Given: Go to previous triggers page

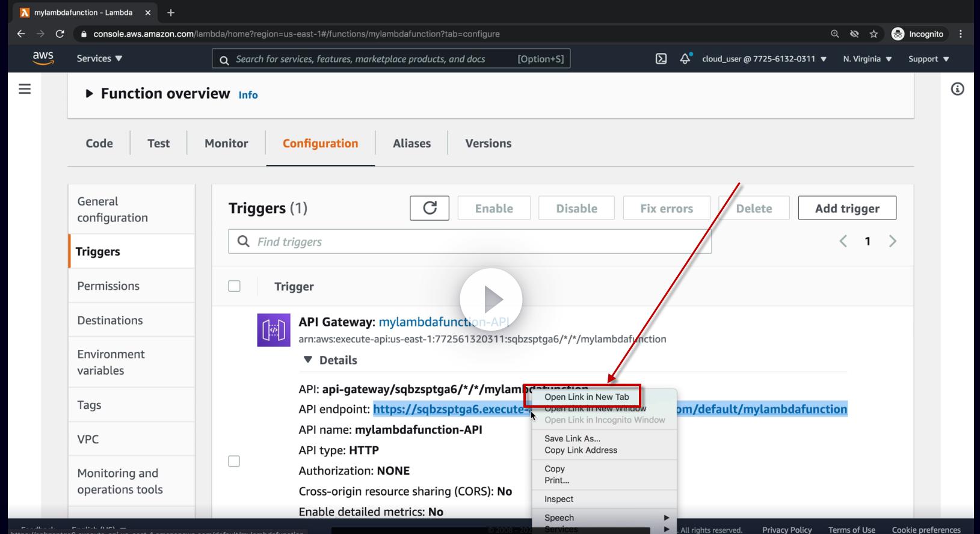Looking at the screenshot, I should (x=843, y=241).
